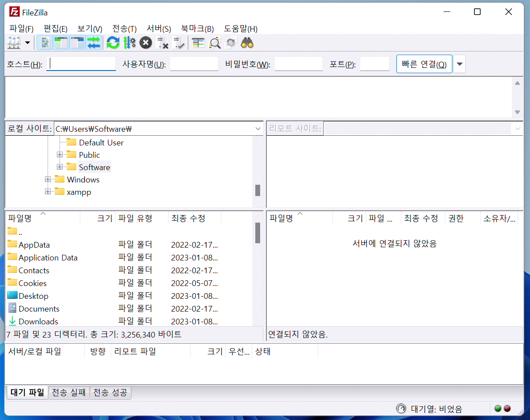Open the 편집(E) menu
Image resolution: width=530 pixels, height=420 pixels.
pyautogui.click(x=56, y=29)
